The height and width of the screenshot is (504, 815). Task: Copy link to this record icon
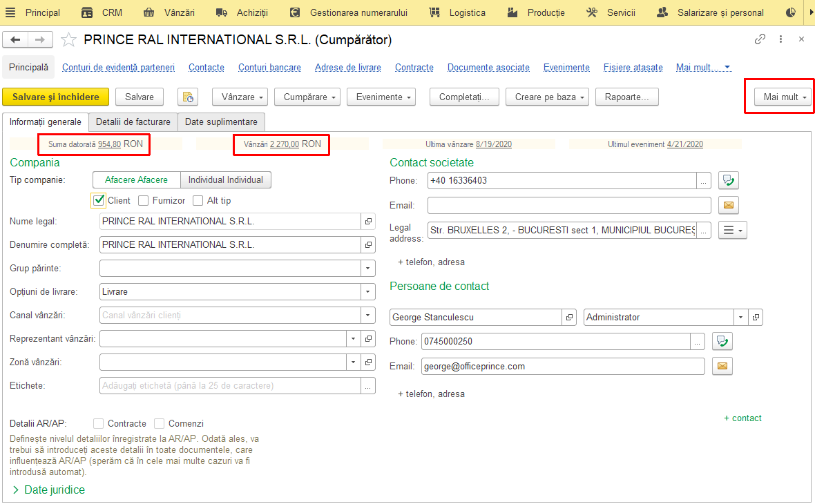(x=760, y=39)
